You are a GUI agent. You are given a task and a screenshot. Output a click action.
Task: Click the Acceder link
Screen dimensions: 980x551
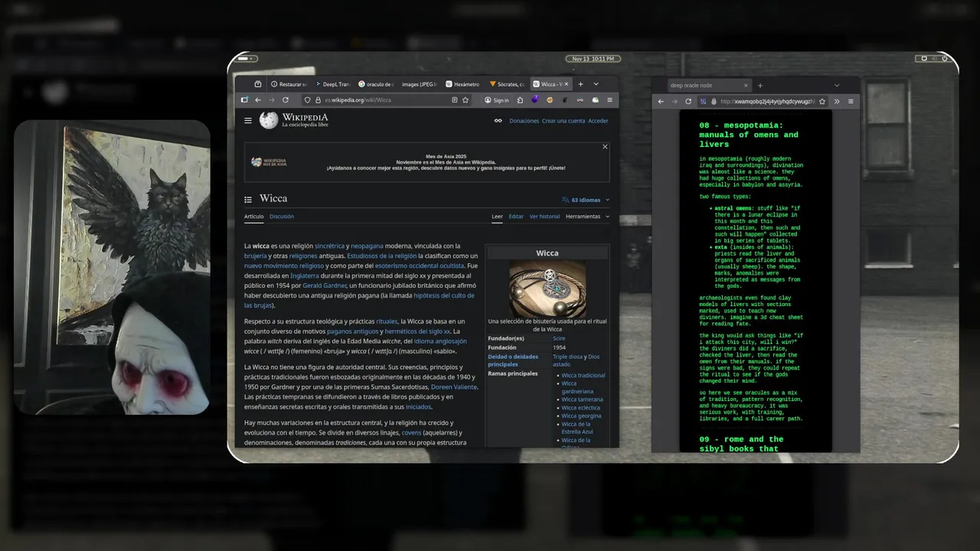(598, 121)
